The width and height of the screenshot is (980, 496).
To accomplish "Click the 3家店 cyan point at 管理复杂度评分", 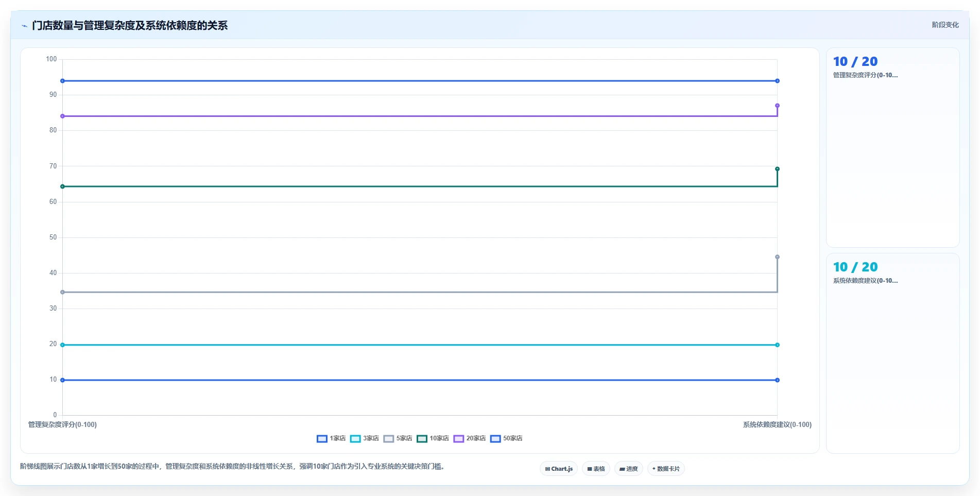I will coord(63,345).
